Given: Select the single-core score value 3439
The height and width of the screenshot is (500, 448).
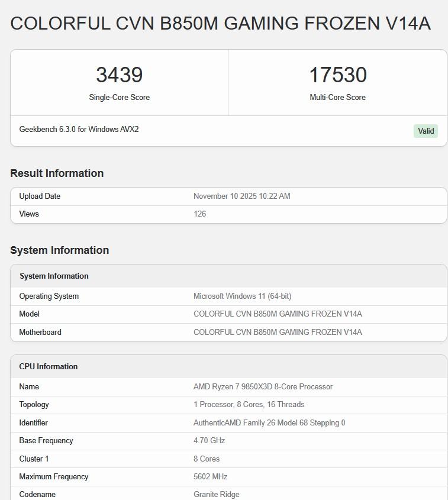Looking at the screenshot, I should point(120,75).
